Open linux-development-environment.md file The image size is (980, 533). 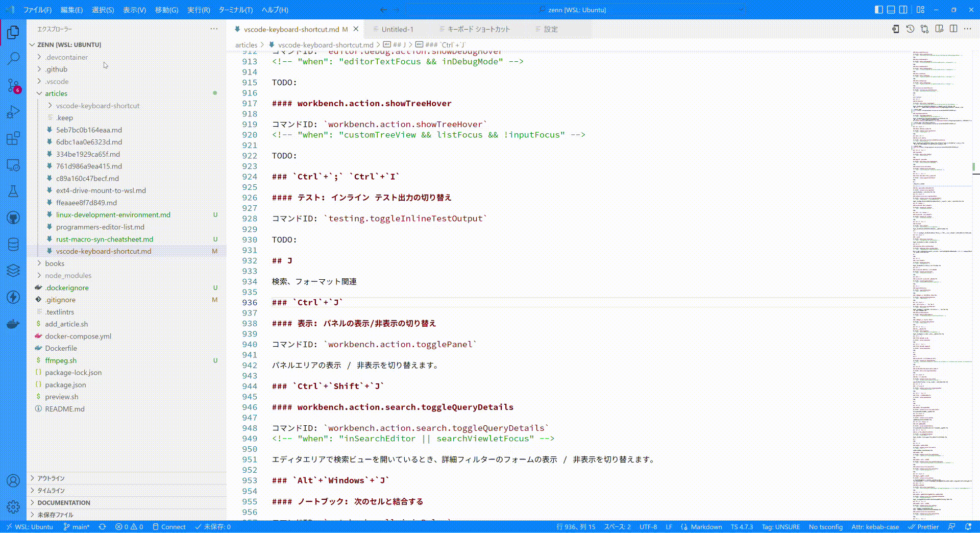coord(113,215)
